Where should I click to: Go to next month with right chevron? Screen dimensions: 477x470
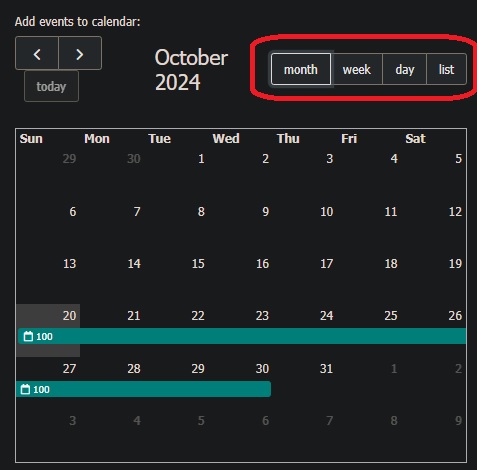pyautogui.click(x=80, y=53)
